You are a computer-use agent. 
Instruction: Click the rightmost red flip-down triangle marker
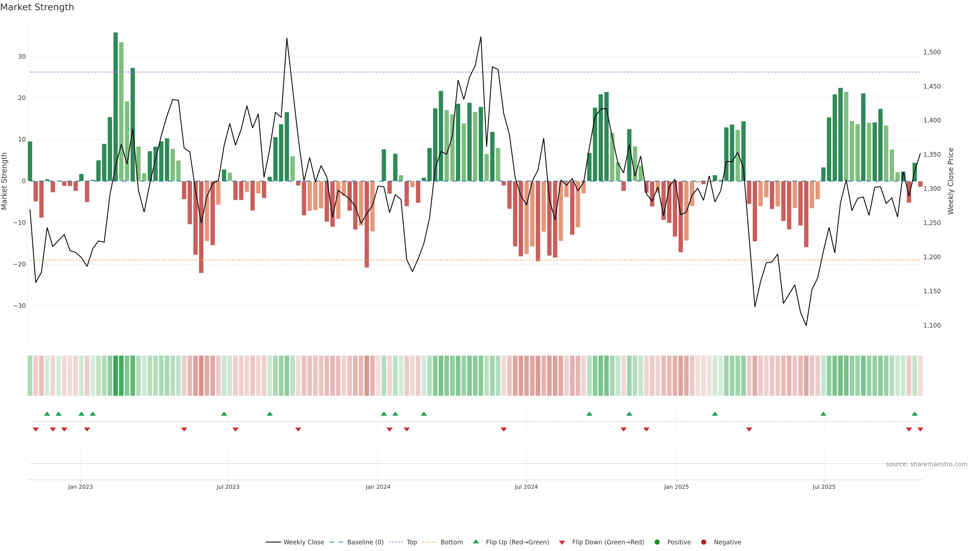pyautogui.click(x=920, y=429)
